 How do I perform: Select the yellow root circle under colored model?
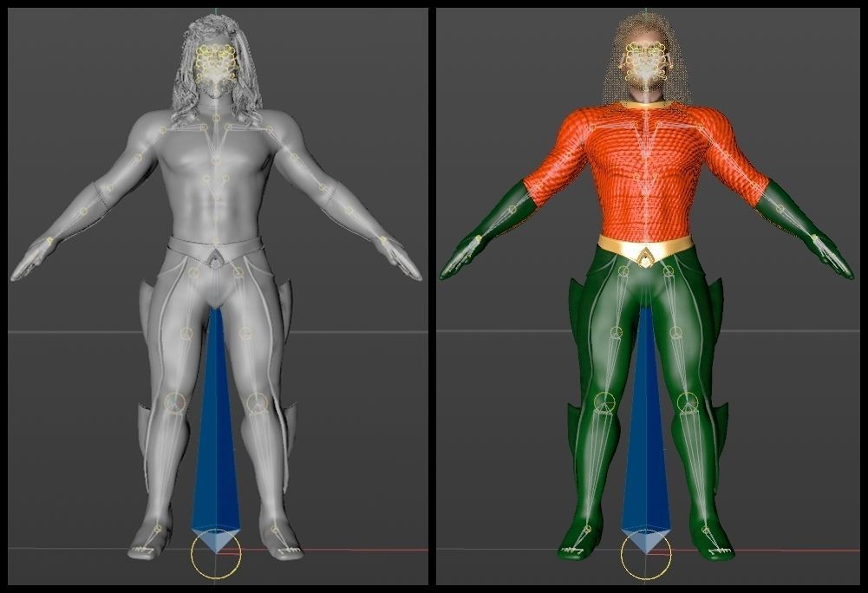646,554
